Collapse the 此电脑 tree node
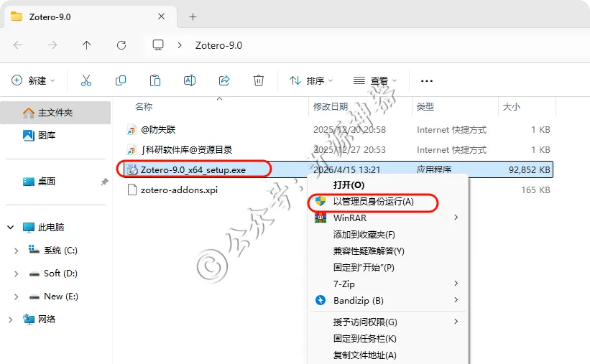Viewport: 590px width, 364px height. click(x=11, y=227)
